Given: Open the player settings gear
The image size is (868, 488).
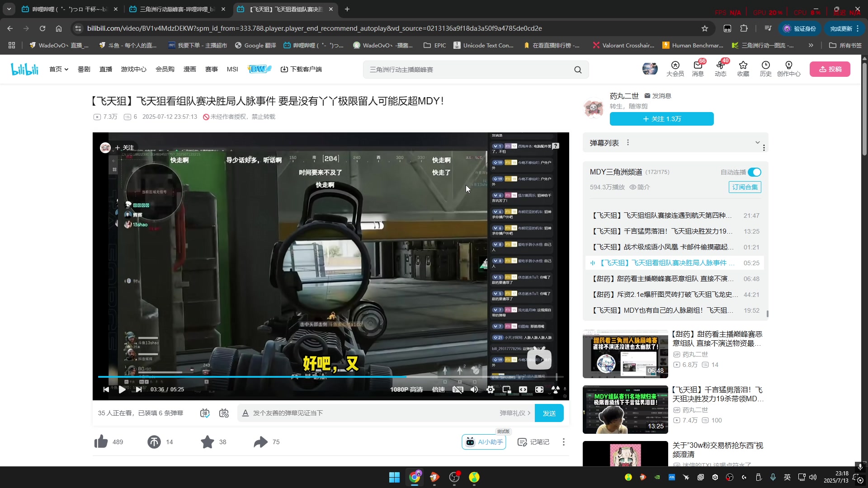Looking at the screenshot, I should point(491,389).
